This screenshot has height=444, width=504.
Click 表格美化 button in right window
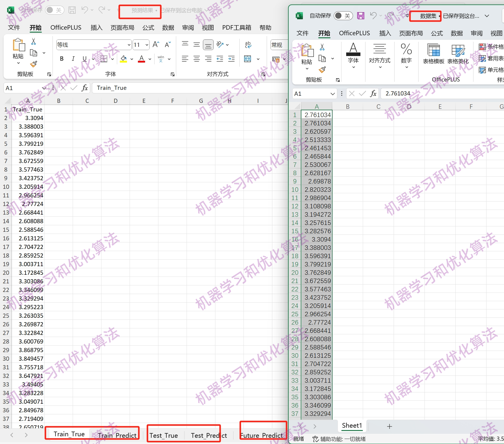point(458,54)
